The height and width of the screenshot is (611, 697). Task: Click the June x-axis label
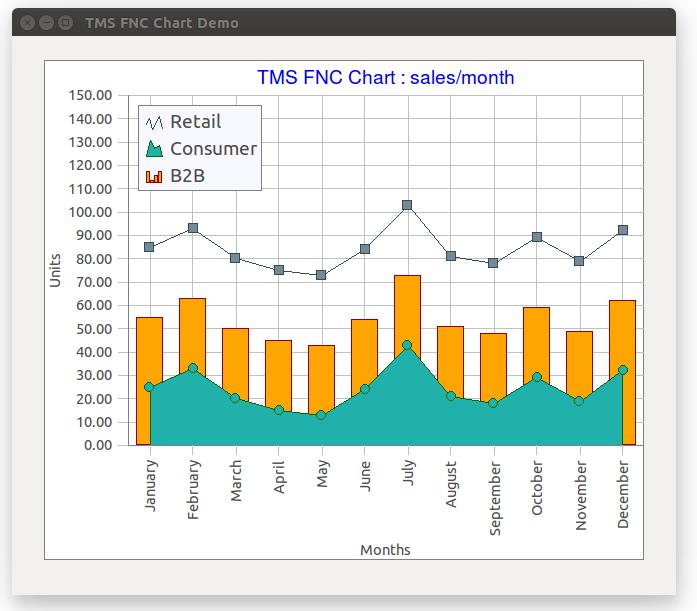(365, 475)
